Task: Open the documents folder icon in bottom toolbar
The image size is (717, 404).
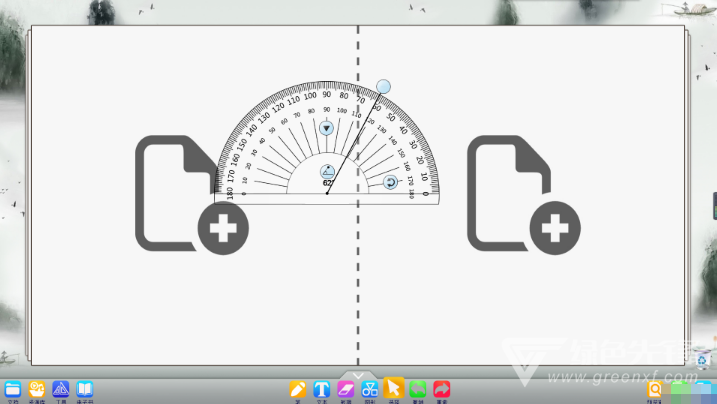Action: 13,389
